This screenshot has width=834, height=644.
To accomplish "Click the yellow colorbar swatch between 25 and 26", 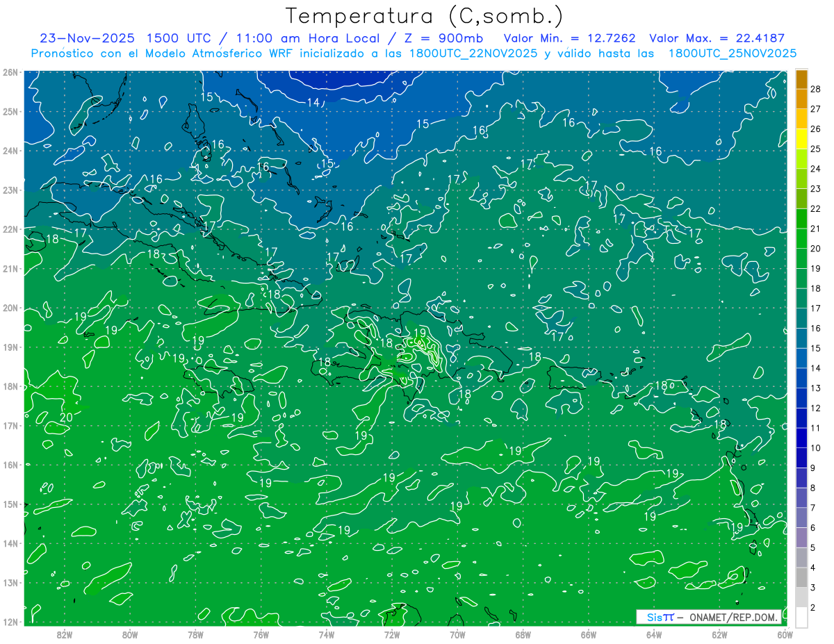I will point(802,138).
